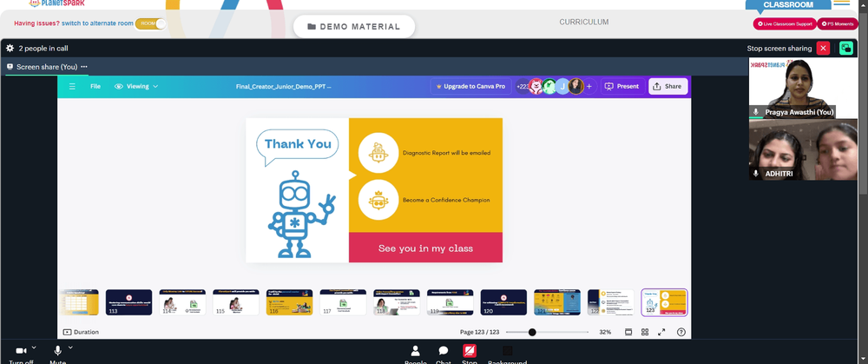
Task: Click the Duration button
Action: click(x=81, y=332)
